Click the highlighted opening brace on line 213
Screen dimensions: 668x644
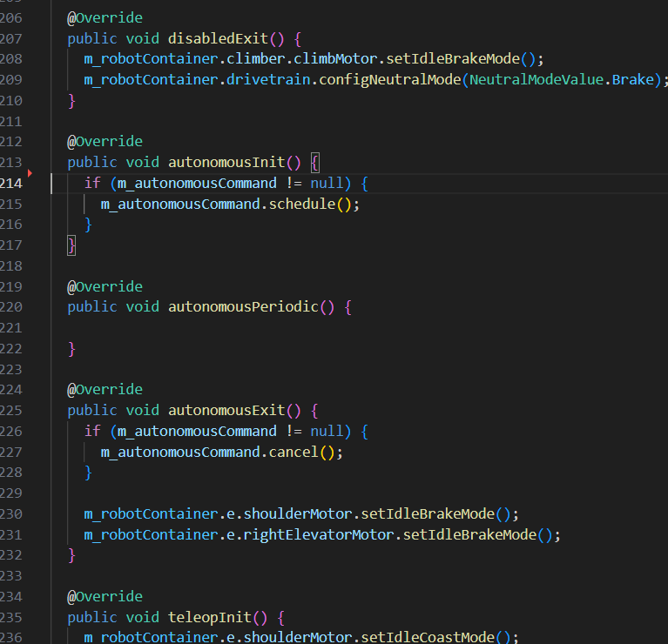coord(314,163)
